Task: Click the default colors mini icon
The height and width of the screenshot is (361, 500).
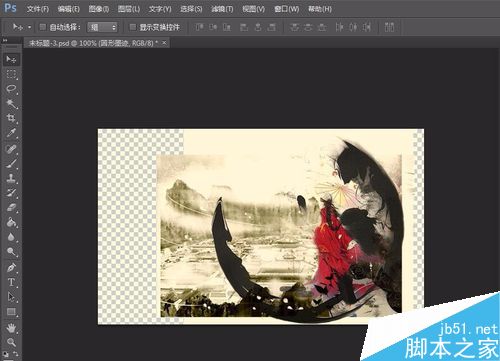Action: coord(6,354)
